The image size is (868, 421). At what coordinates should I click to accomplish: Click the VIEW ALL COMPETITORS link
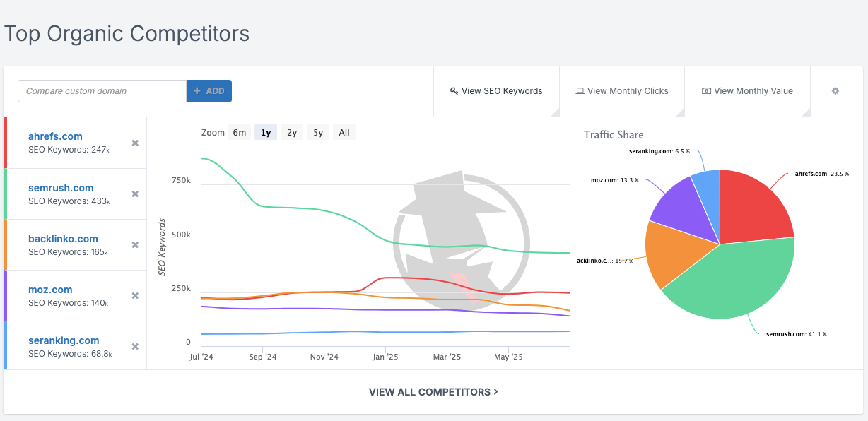(x=434, y=391)
